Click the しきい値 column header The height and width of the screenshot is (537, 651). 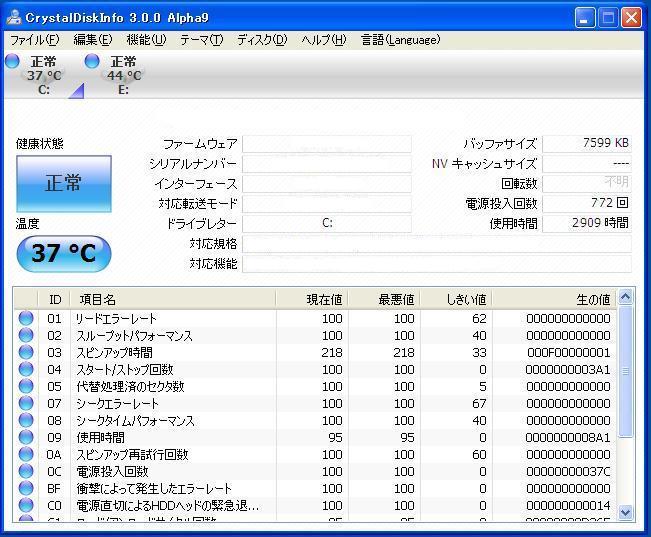[x=456, y=299]
